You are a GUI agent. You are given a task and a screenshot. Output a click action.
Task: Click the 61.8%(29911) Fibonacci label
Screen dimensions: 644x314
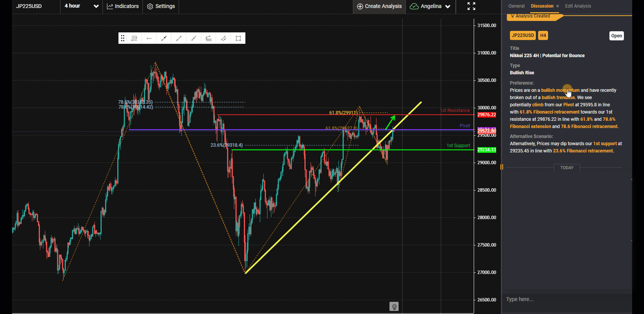click(343, 113)
